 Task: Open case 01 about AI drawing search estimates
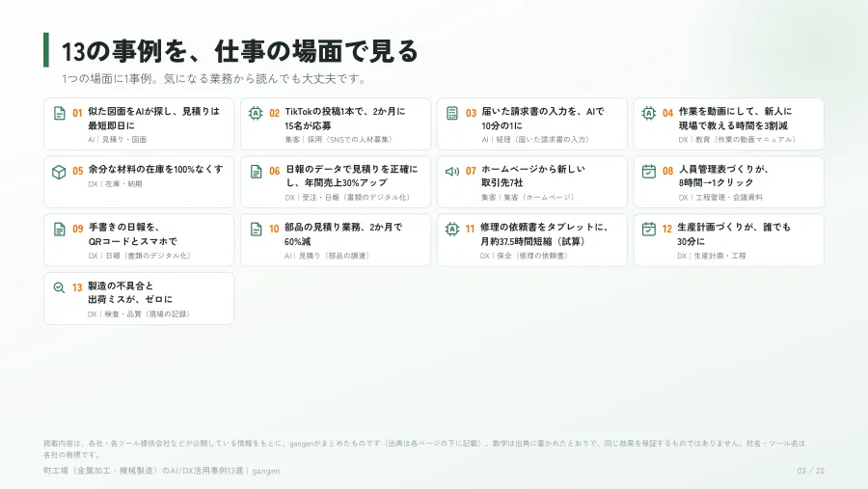coord(139,124)
